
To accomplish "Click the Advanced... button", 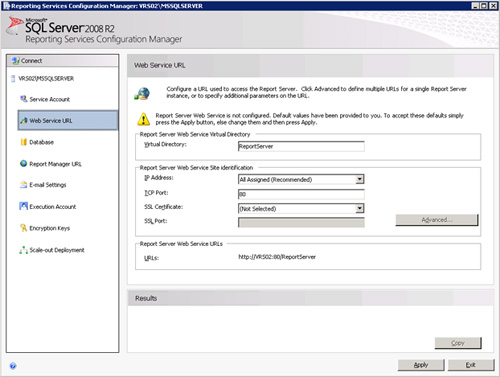I will pos(437,220).
